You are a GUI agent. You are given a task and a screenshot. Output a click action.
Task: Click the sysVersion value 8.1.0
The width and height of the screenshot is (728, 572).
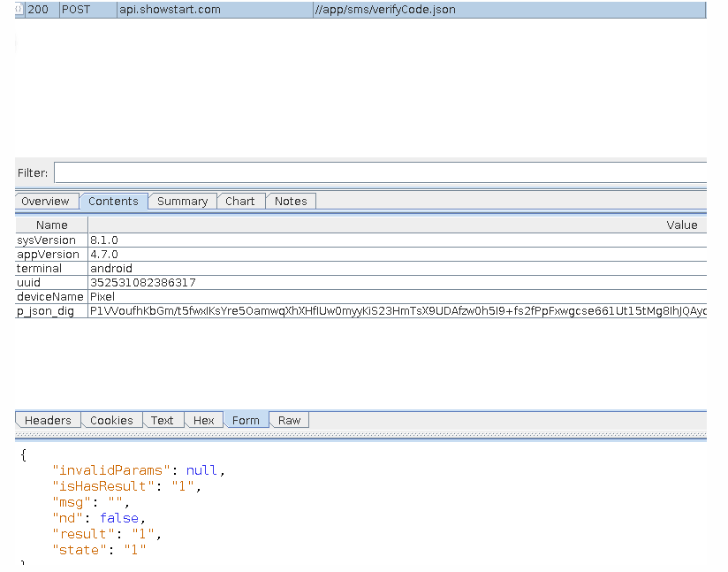(x=104, y=240)
